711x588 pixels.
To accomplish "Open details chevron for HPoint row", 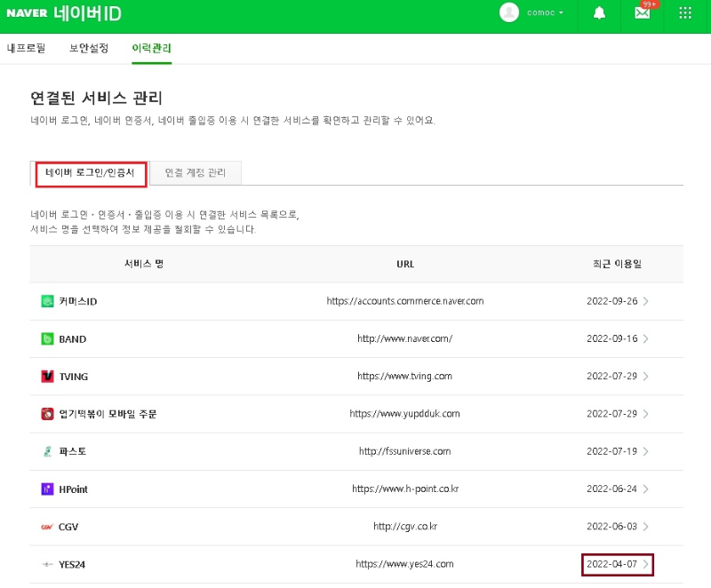I will click(646, 489).
